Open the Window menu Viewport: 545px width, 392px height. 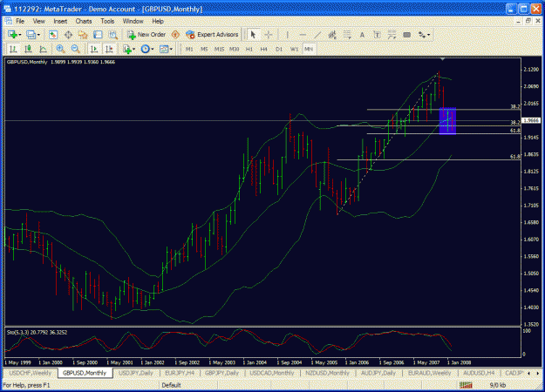click(133, 21)
